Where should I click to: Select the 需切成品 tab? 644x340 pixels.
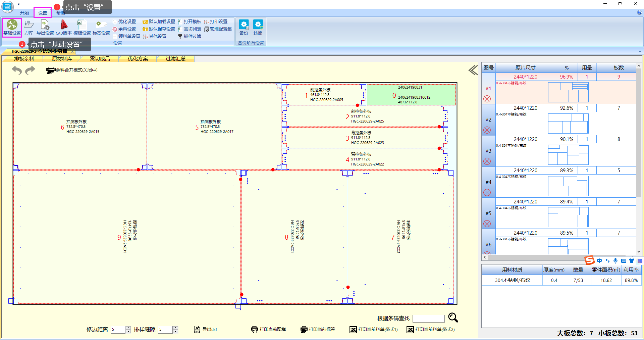click(x=100, y=59)
